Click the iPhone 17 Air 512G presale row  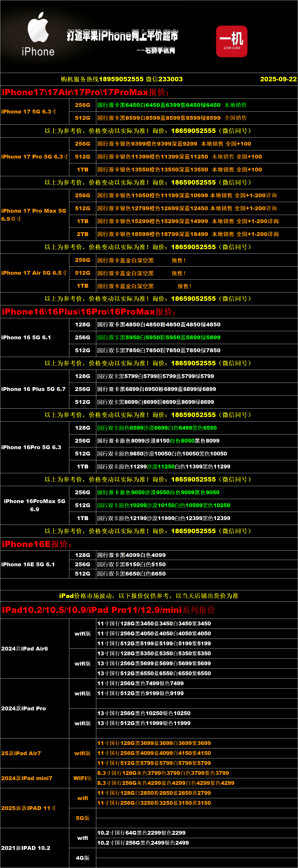(x=142, y=273)
